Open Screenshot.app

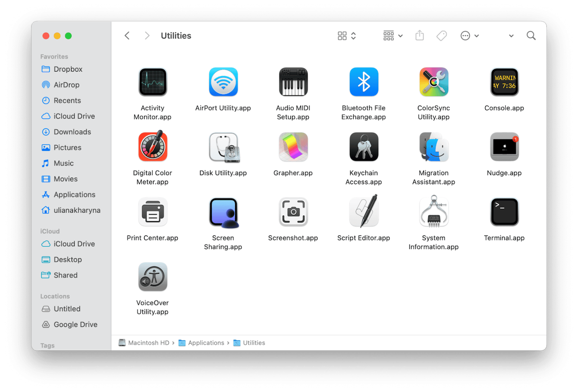[x=293, y=211]
